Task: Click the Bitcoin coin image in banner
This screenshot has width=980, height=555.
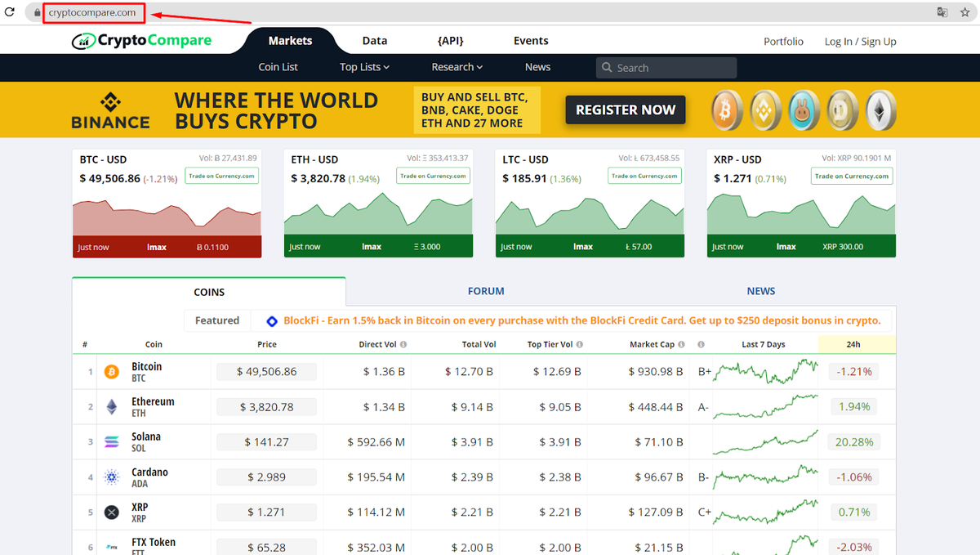Action: tap(727, 110)
